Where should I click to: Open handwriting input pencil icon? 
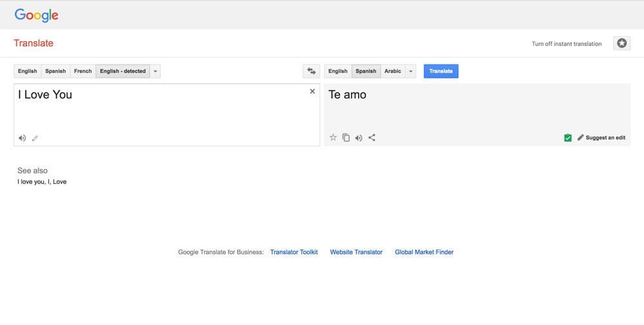coord(35,138)
